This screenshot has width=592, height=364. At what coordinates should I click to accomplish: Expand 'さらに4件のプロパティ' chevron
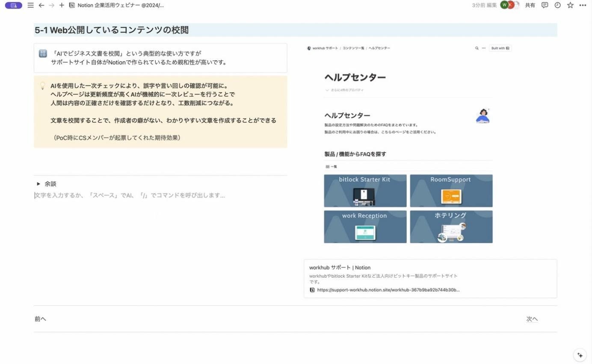(x=327, y=90)
